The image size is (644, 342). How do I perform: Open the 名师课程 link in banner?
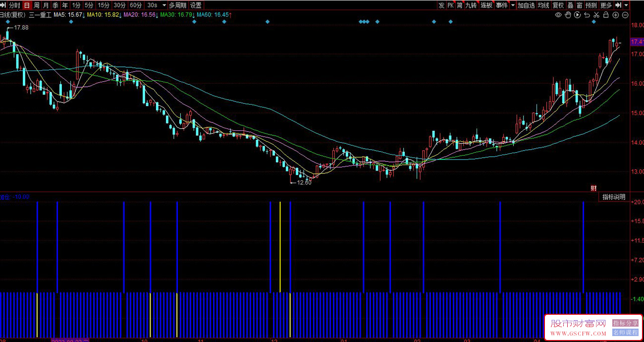point(625,333)
